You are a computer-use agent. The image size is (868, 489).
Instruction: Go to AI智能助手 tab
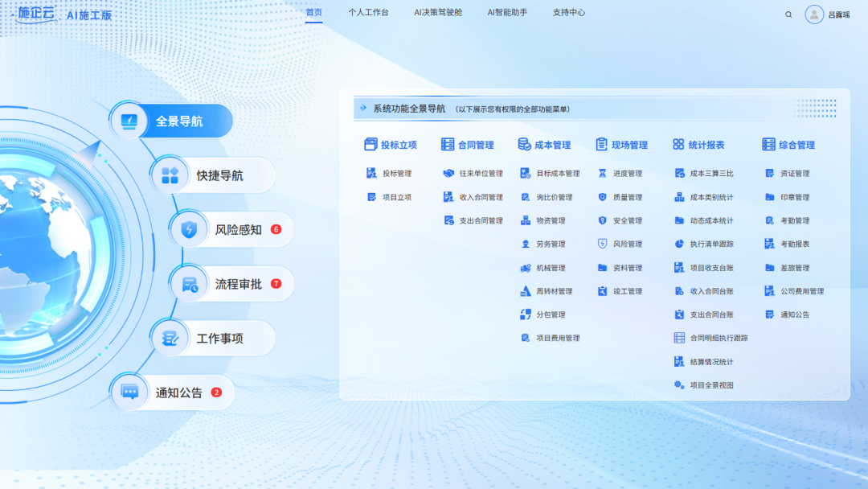[507, 12]
